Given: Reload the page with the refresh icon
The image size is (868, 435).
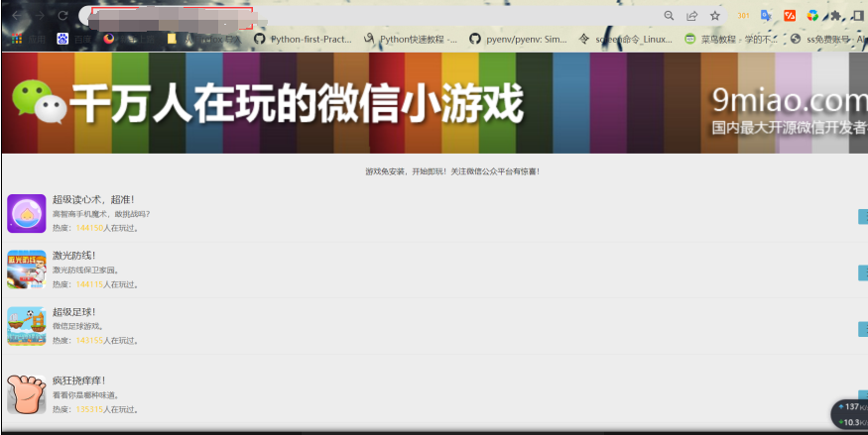Looking at the screenshot, I should click(x=63, y=16).
